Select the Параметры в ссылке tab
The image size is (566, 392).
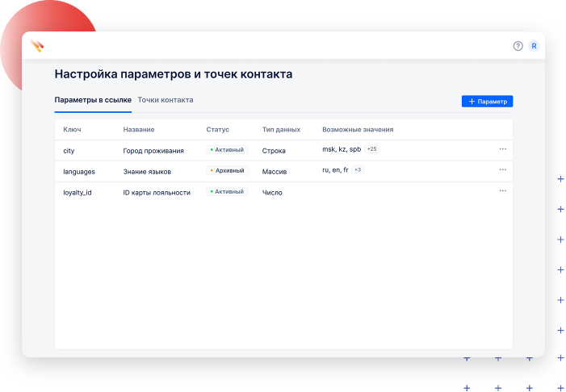[92, 101]
